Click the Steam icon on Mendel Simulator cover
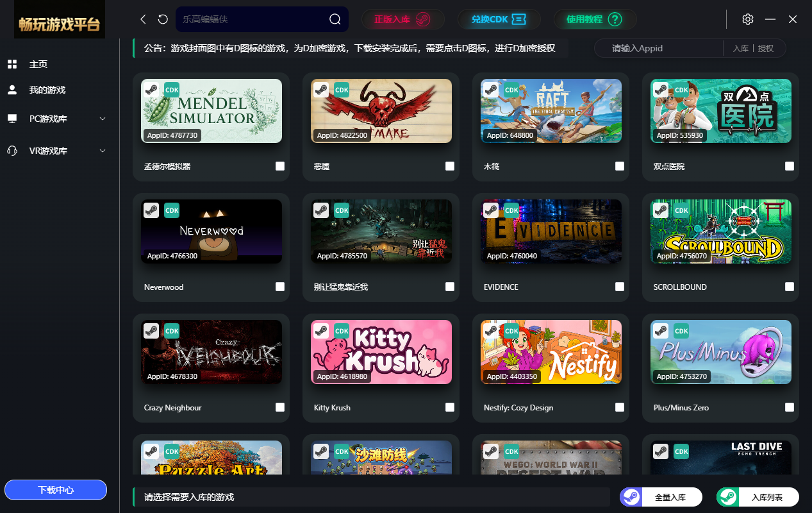The height and width of the screenshot is (513, 812). [x=151, y=90]
